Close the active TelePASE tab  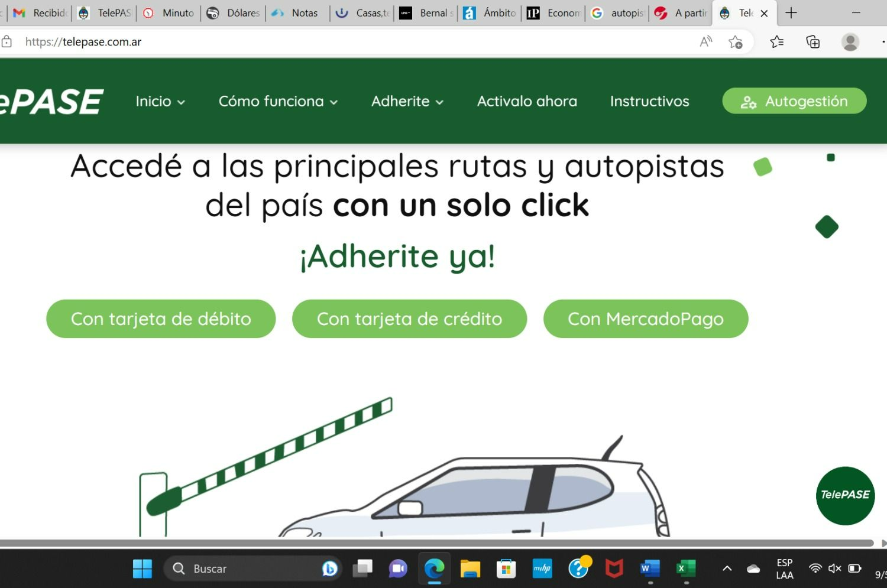(764, 13)
